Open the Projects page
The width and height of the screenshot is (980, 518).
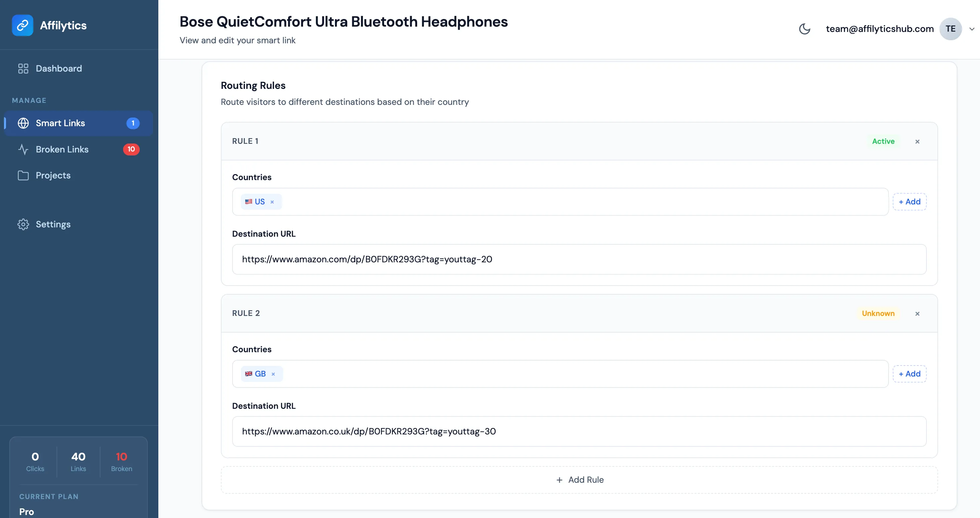[x=79, y=175]
